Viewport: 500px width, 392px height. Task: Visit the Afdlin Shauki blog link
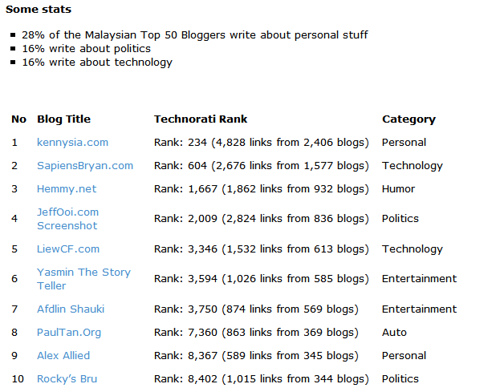tap(71, 309)
